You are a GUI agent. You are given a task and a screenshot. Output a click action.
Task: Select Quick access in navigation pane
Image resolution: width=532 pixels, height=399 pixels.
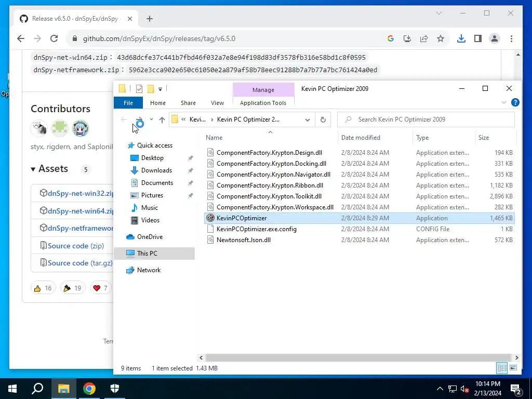tap(155, 145)
